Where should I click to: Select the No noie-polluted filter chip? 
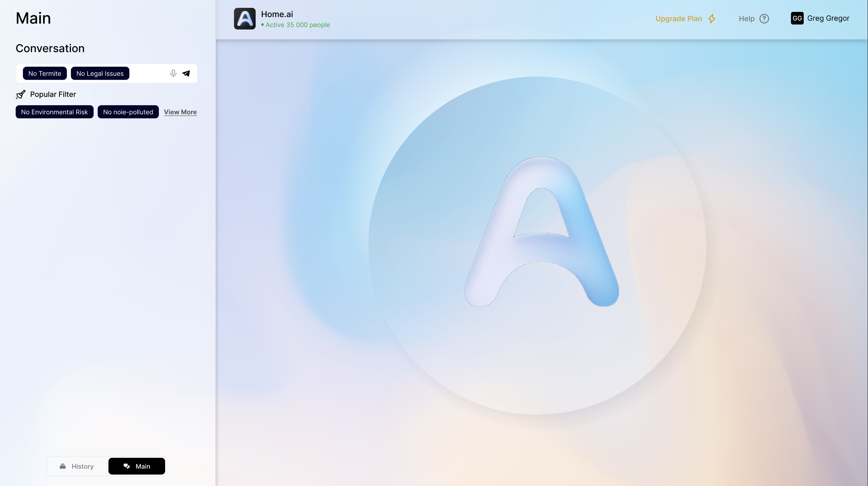(x=128, y=112)
